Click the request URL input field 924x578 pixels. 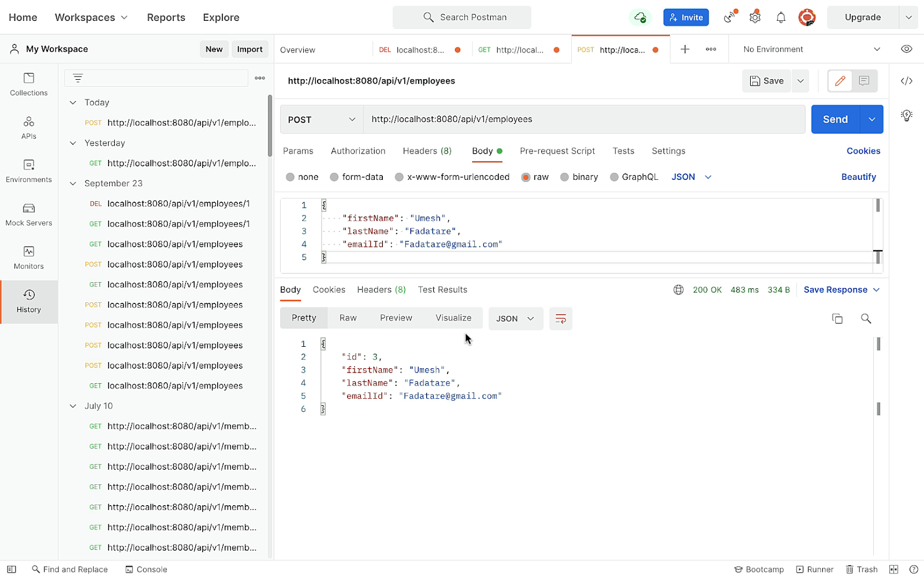[584, 120]
